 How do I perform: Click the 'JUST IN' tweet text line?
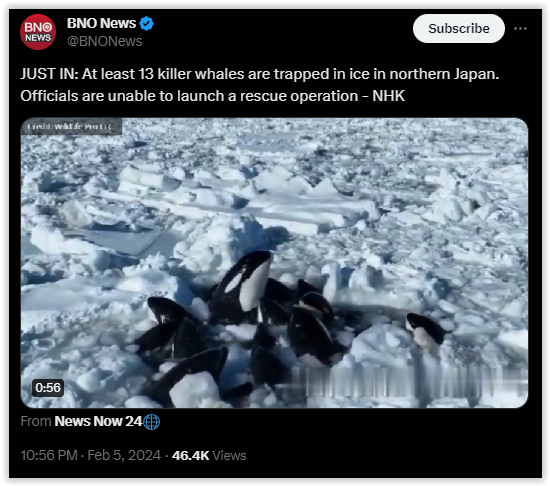pos(260,74)
